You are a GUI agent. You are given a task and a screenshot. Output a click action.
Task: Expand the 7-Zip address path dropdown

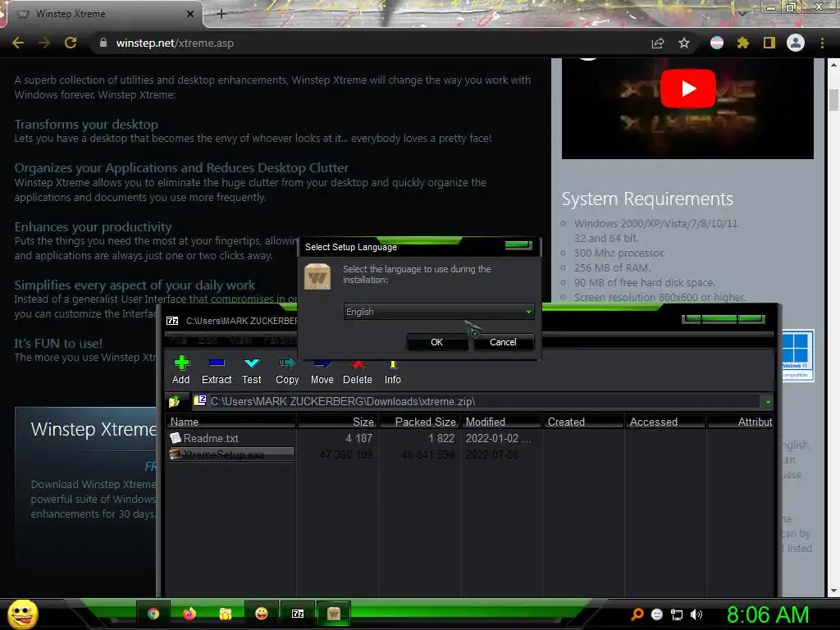pos(768,402)
